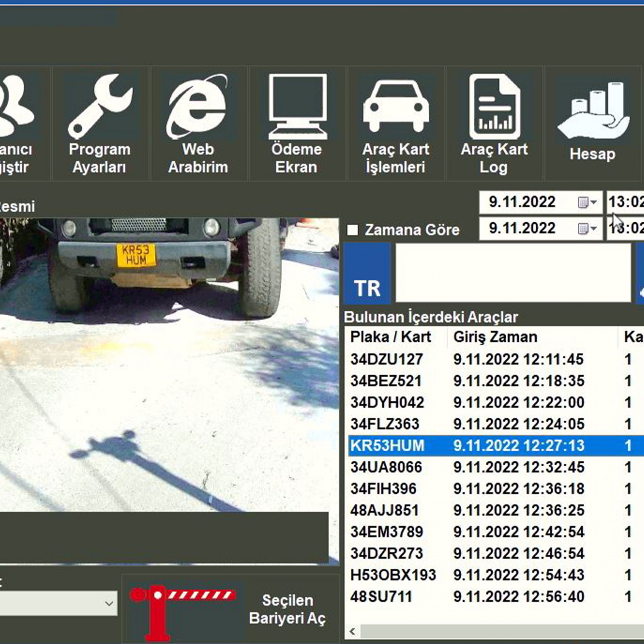Click Bulunan İçerdeki Araçlar label

[431, 317]
